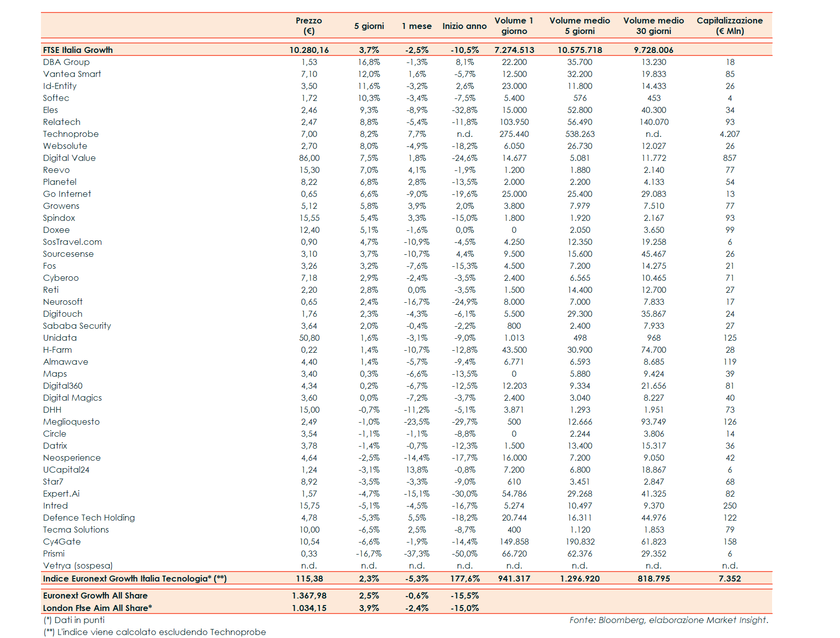
Task: Select the 'SosTravel.com' row label
Action: tap(72, 242)
